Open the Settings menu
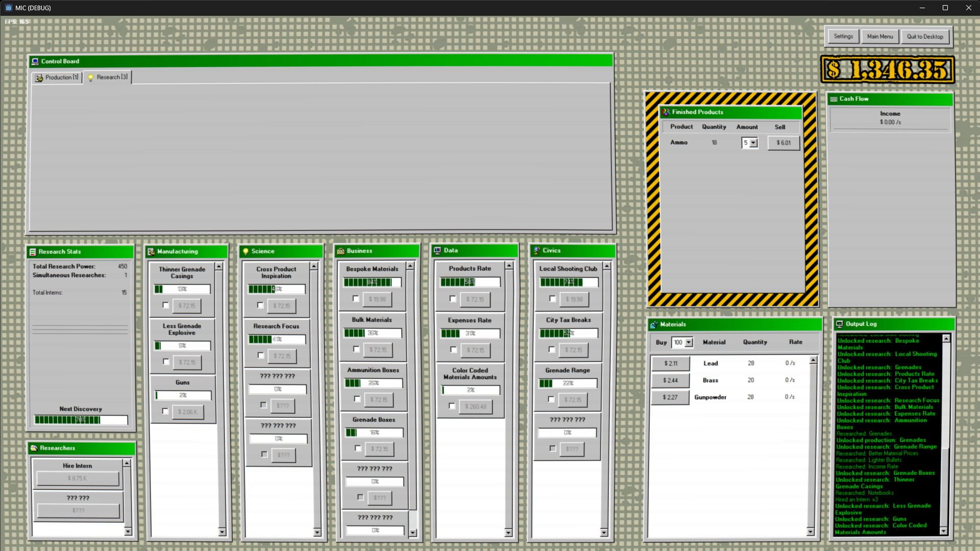The height and width of the screenshot is (551, 980). [x=843, y=36]
